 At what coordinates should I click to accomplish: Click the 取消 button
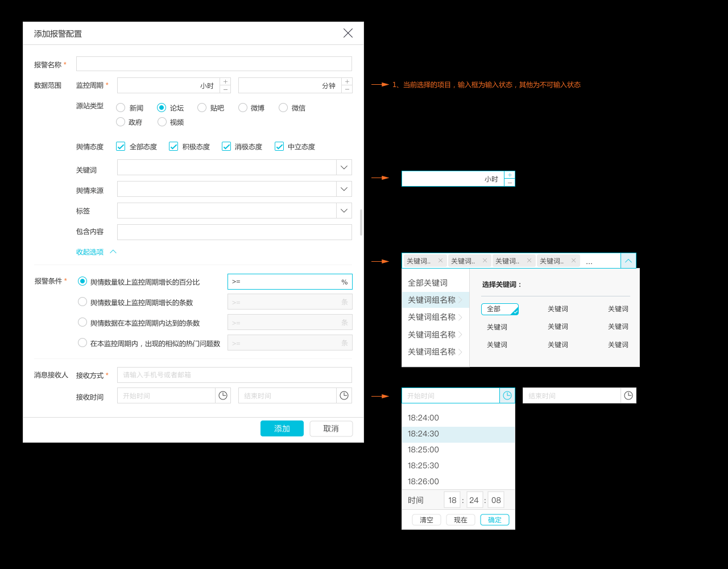(x=331, y=428)
